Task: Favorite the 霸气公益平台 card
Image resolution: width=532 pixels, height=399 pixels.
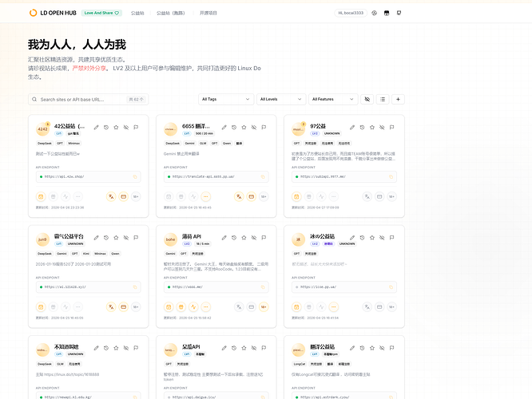Action: coord(116,238)
